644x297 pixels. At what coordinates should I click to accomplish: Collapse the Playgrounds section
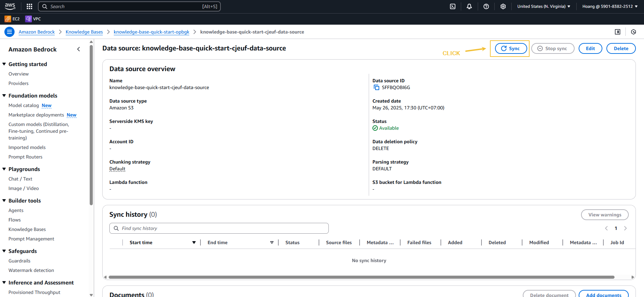(x=4, y=169)
